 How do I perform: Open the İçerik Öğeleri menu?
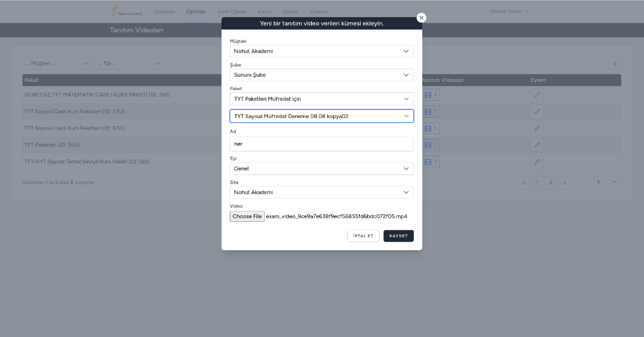coord(231,12)
